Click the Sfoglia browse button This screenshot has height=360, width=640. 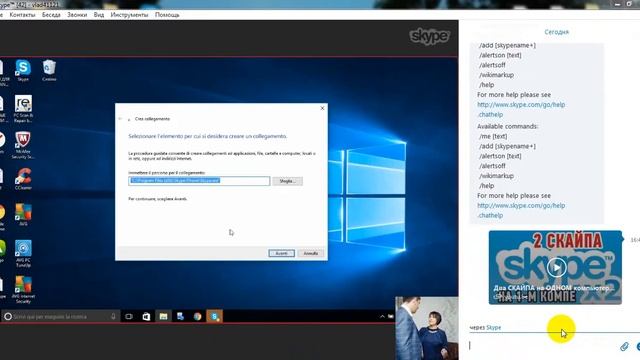287,181
